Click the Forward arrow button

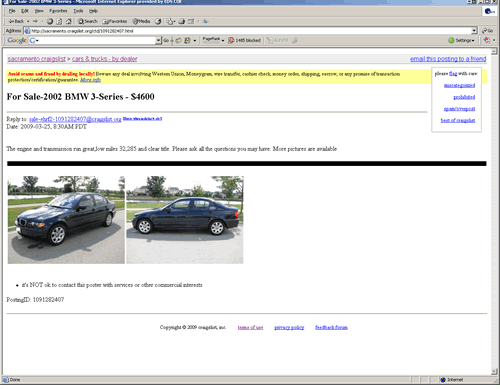pos(35,21)
